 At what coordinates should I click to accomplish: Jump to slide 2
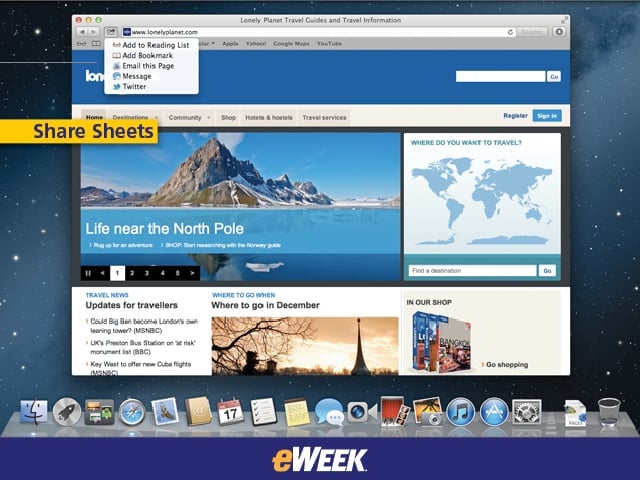132,273
